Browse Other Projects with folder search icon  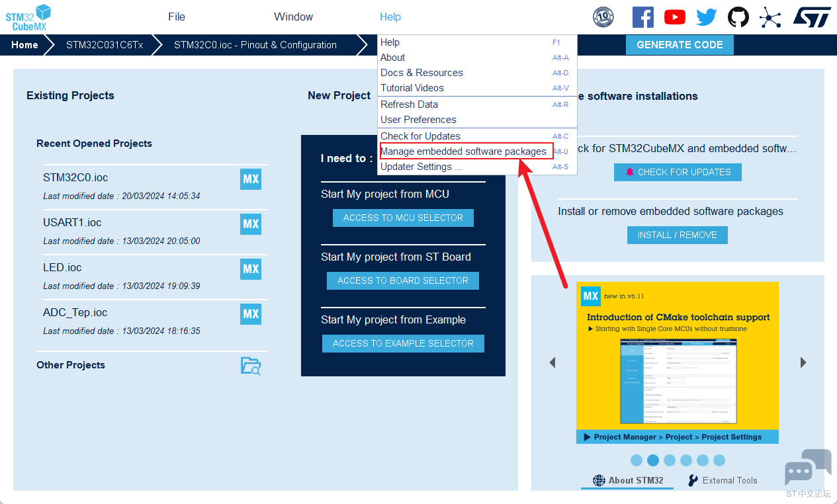coord(251,366)
